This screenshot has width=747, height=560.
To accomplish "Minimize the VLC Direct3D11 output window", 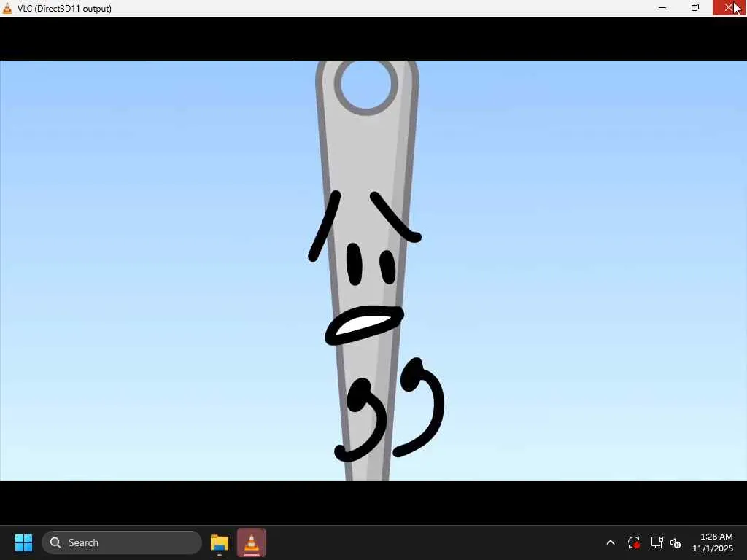I will [662, 7].
